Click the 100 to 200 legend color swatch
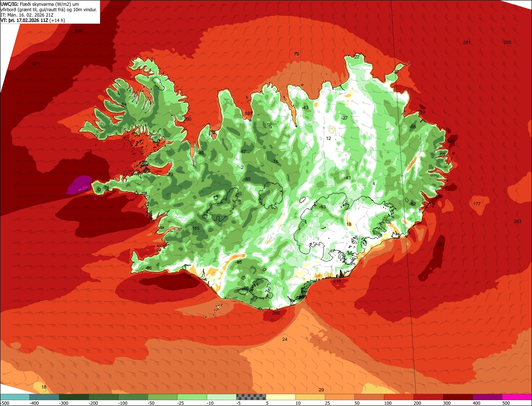The height and width of the screenshot is (406, 532). coord(398,397)
